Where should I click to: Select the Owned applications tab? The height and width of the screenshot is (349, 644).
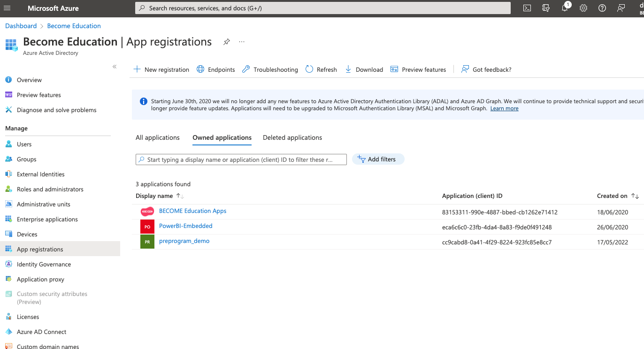coord(222,137)
